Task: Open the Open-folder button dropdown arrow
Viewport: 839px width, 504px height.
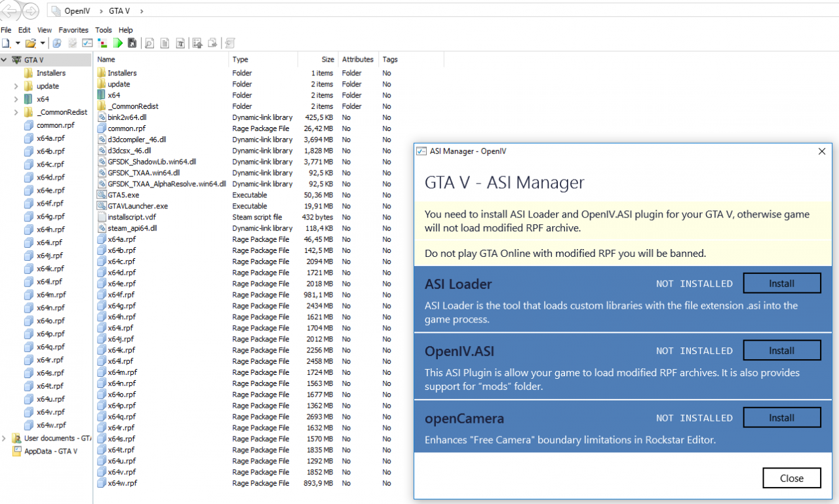Action: tap(43, 43)
